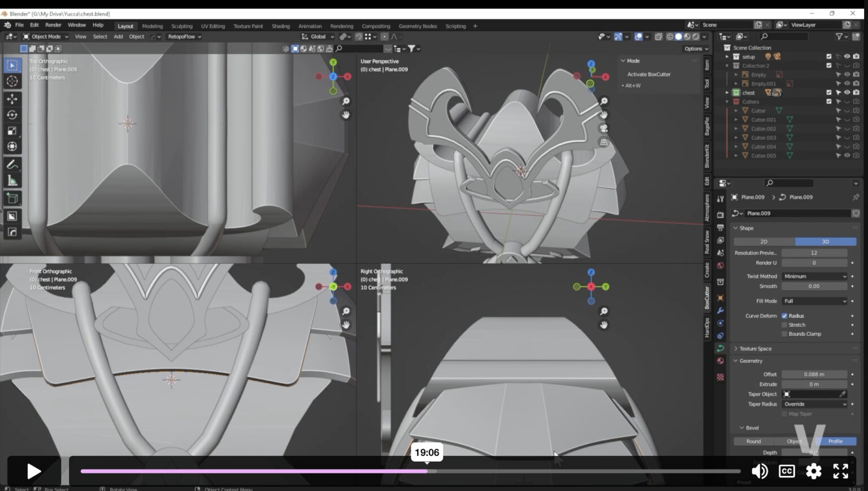The image size is (868, 491).
Task: Disable the Radius checkbox in Curve Deform
Action: pyautogui.click(x=784, y=316)
